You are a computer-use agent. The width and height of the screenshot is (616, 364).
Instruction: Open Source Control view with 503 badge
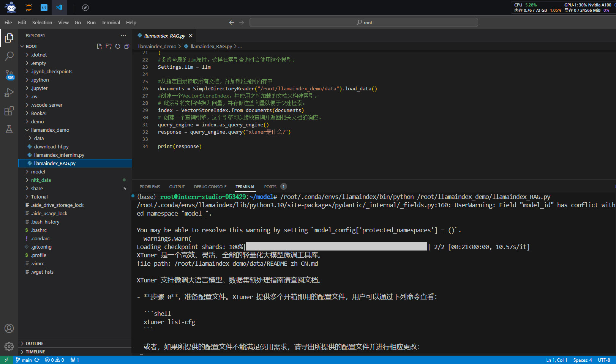9,74
